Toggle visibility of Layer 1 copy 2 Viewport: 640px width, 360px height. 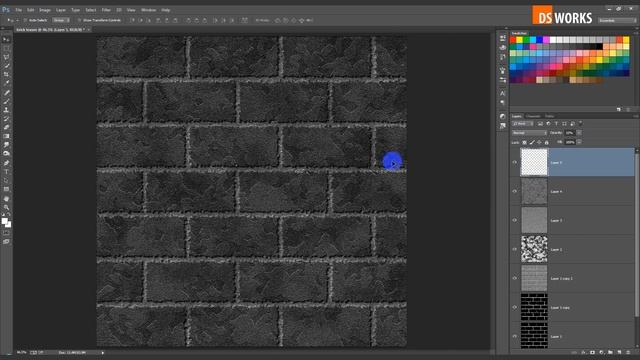[515, 278]
